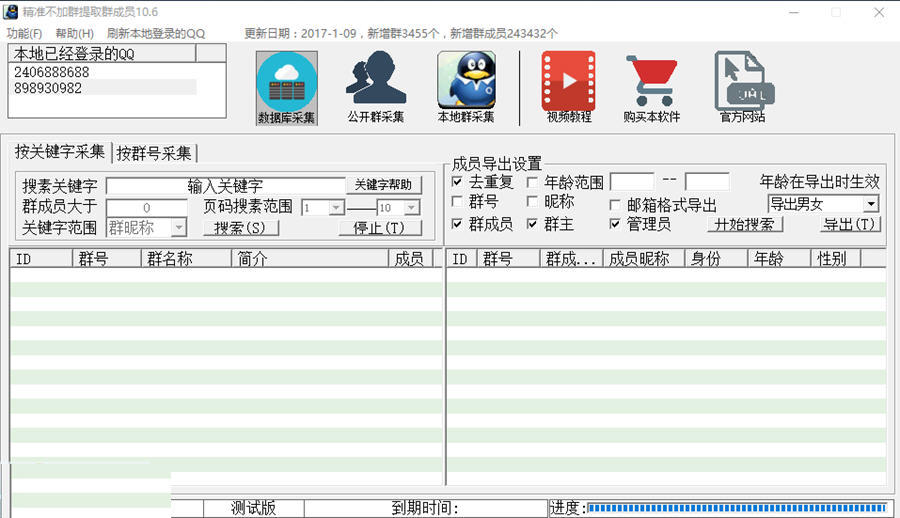Click the 本地已经登录的QQ list header
Viewport: 900px width, 518px height.
point(102,54)
